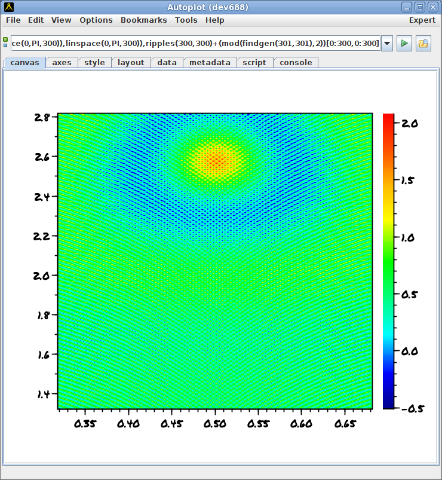Switch to the layout tab
Screen dimensions: 442x480
pyautogui.click(x=131, y=63)
